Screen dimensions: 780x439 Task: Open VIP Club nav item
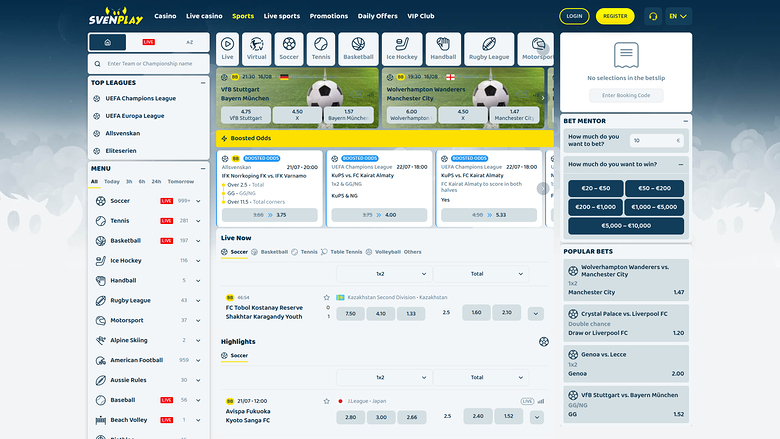click(x=421, y=16)
